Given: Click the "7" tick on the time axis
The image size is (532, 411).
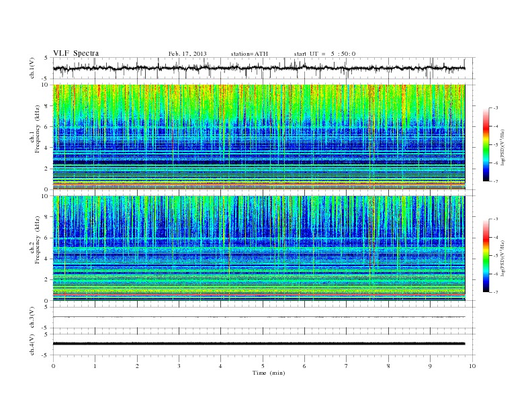Looking at the screenshot, I should (x=347, y=366).
